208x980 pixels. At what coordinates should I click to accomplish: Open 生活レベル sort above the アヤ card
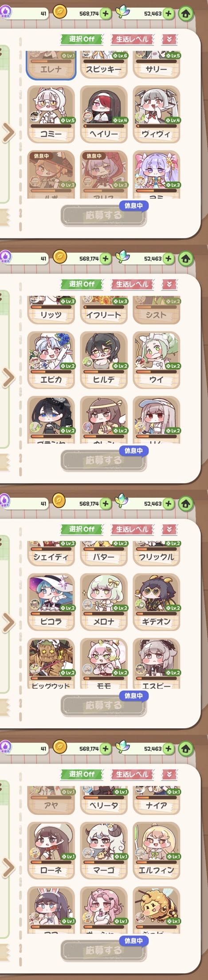coord(132,774)
